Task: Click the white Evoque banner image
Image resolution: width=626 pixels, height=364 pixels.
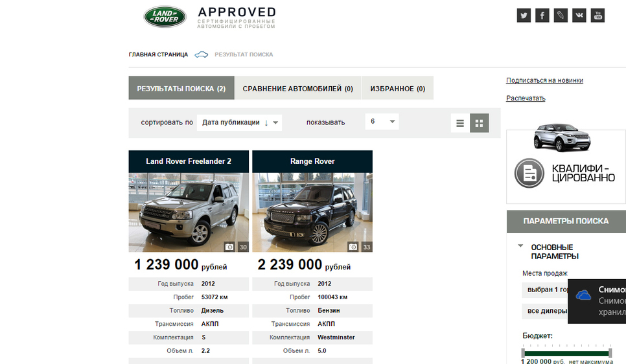Action: pyautogui.click(x=562, y=137)
